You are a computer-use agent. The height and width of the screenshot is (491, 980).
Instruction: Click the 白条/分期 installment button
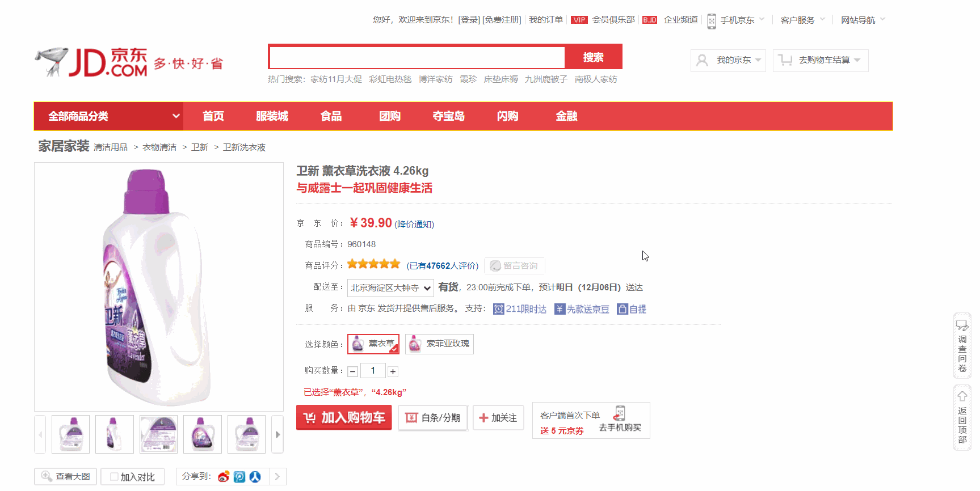point(432,418)
